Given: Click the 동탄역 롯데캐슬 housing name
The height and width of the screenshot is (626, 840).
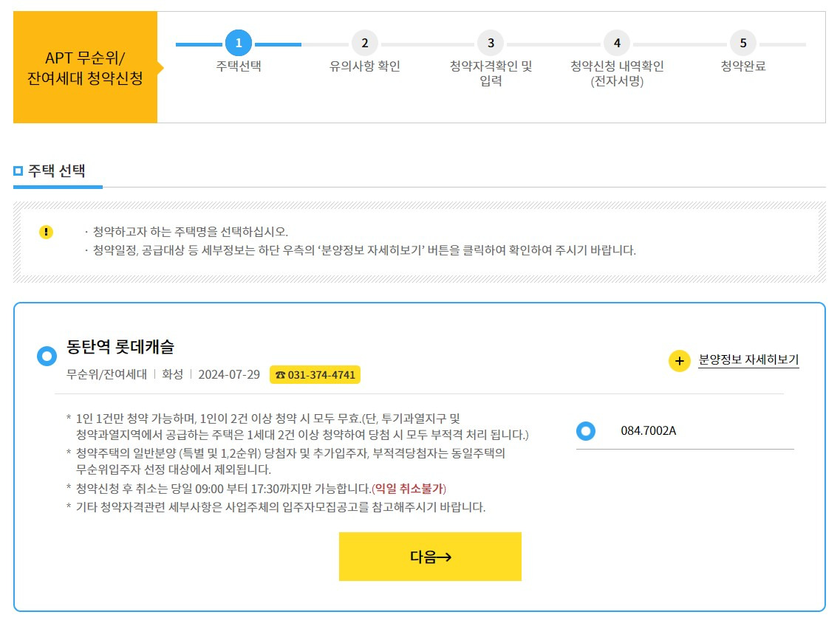Looking at the screenshot, I should point(120,346).
